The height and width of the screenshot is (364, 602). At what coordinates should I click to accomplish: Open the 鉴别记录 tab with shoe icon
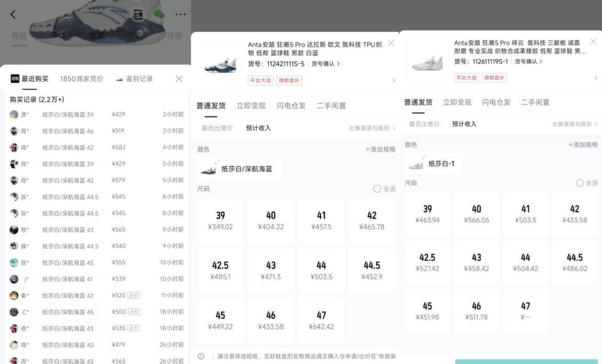(x=134, y=79)
